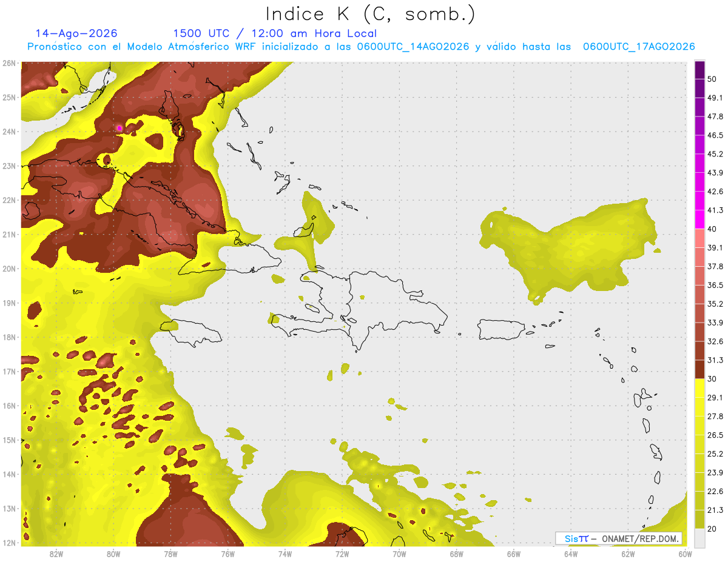728x562 pixels.
Task: Click the colorbar value "32.6"
Action: [715, 341]
